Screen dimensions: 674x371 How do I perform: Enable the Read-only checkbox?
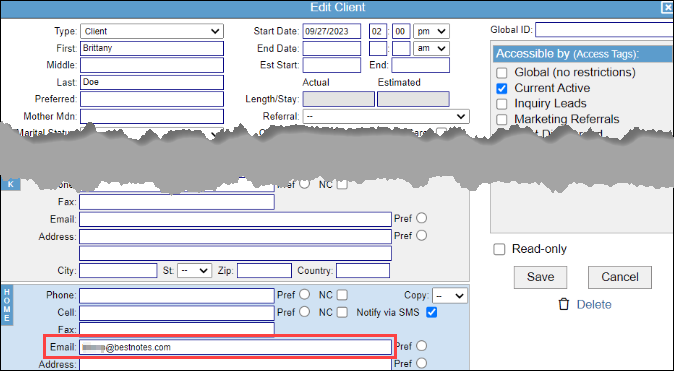point(499,249)
